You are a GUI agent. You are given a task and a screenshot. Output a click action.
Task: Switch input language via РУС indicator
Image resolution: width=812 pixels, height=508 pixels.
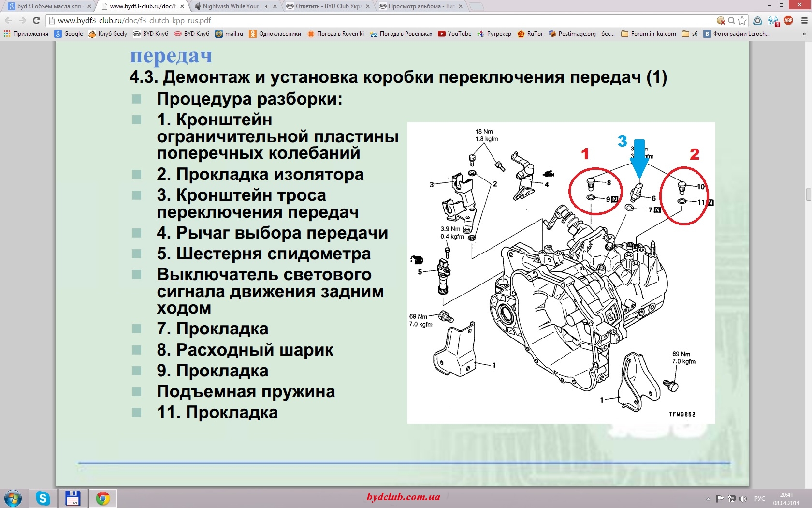coord(760,499)
